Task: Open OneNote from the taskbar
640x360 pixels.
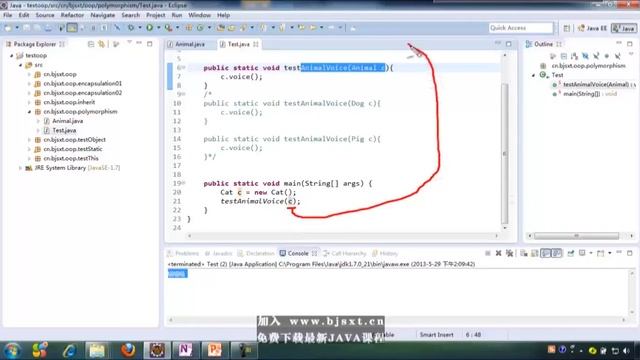Action: coord(185,350)
